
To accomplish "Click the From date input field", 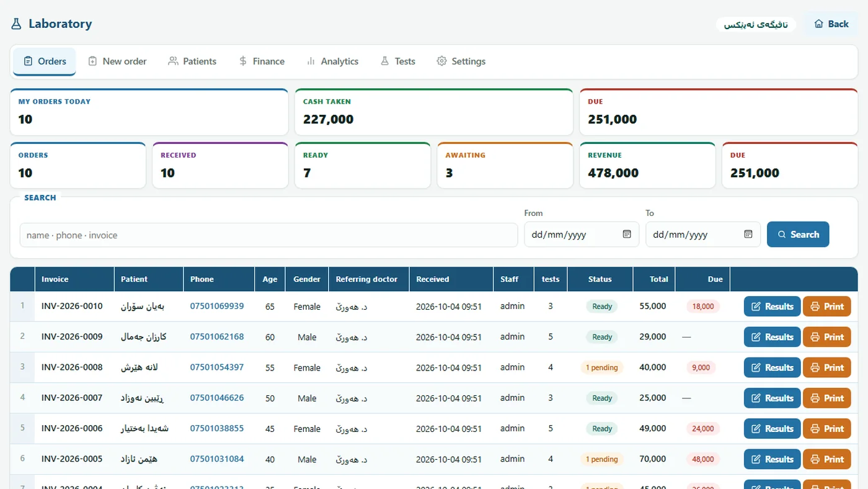I will tap(582, 235).
